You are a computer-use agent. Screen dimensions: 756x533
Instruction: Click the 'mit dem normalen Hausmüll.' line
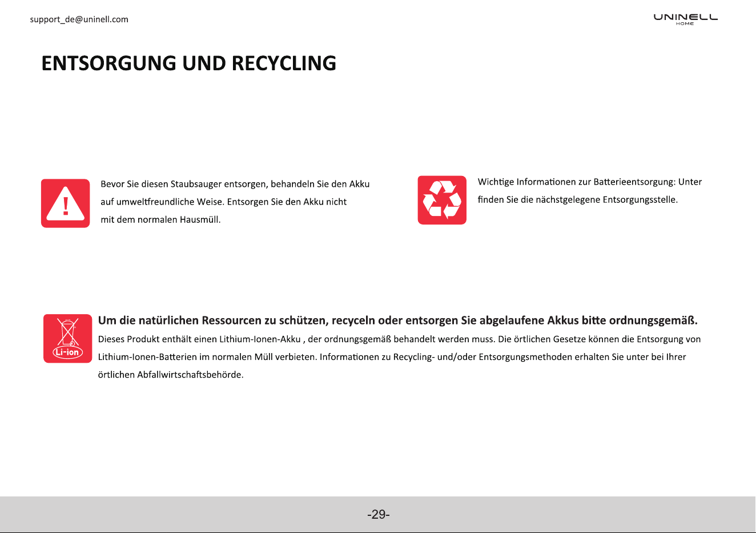pyautogui.click(x=160, y=219)
